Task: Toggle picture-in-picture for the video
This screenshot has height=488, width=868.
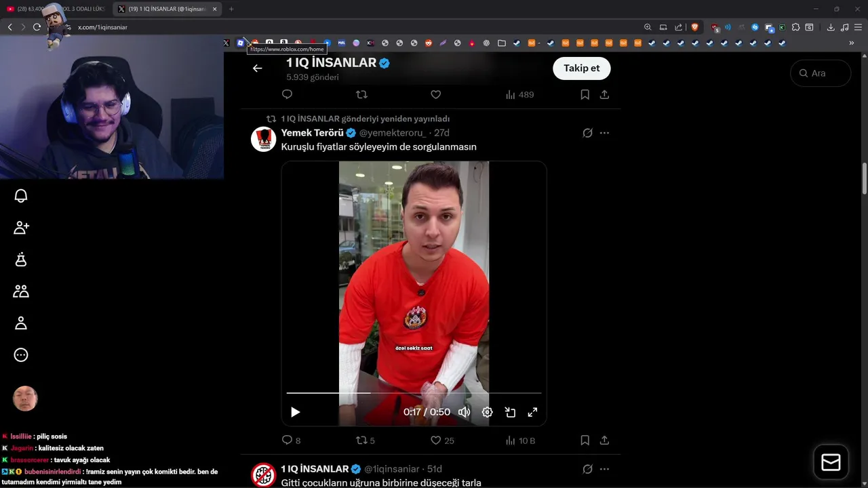Action: (x=510, y=412)
